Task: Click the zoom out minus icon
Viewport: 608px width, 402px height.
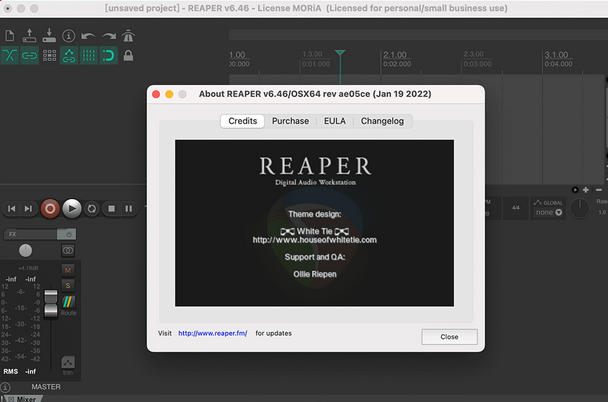Action: (x=599, y=190)
